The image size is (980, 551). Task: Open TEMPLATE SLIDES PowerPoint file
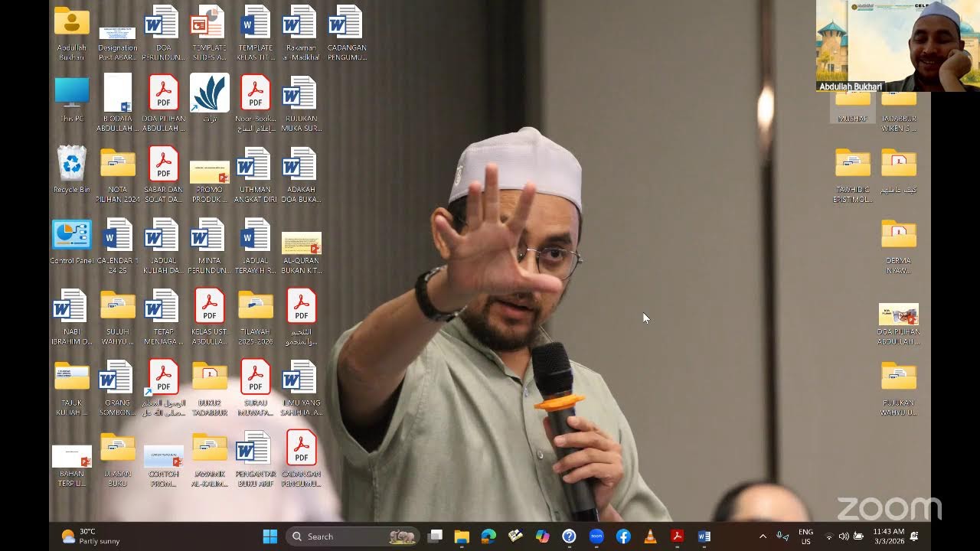coord(209,34)
